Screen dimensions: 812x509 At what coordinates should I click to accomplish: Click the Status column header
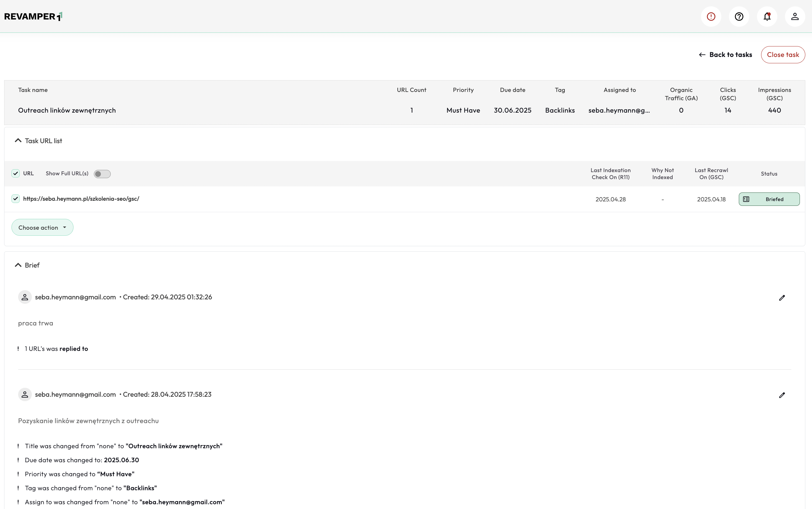pyautogui.click(x=769, y=174)
